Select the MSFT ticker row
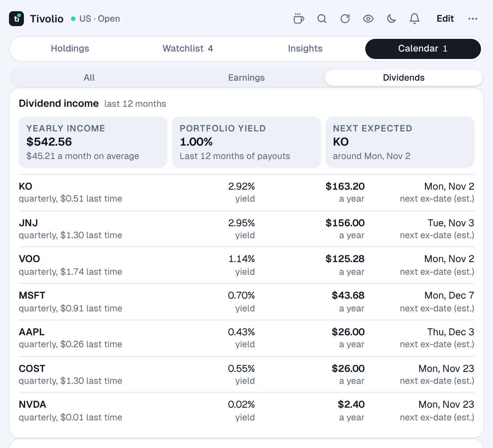Viewport: 493px width, 448px height. pyautogui.click(x=246, y=302)
